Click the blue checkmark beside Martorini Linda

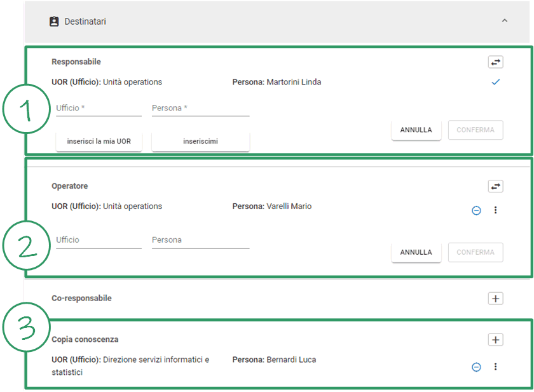[496, 82]
